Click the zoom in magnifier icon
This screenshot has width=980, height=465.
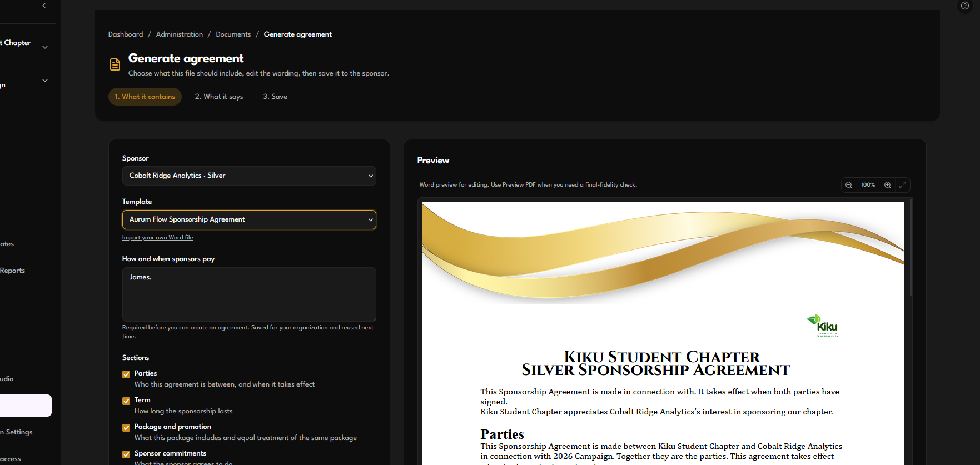point(888,185)
